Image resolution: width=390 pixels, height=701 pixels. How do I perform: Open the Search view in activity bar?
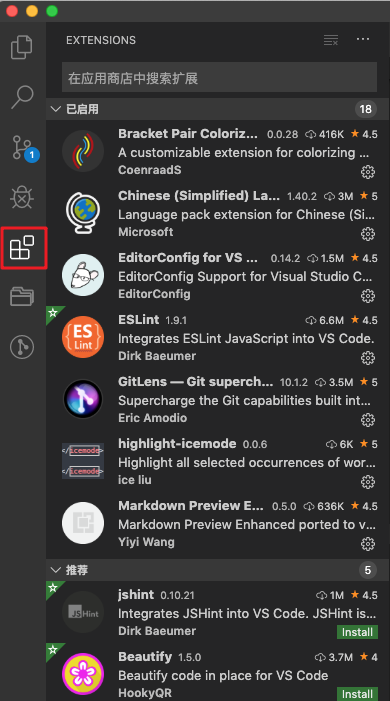[x=22, y=97]
